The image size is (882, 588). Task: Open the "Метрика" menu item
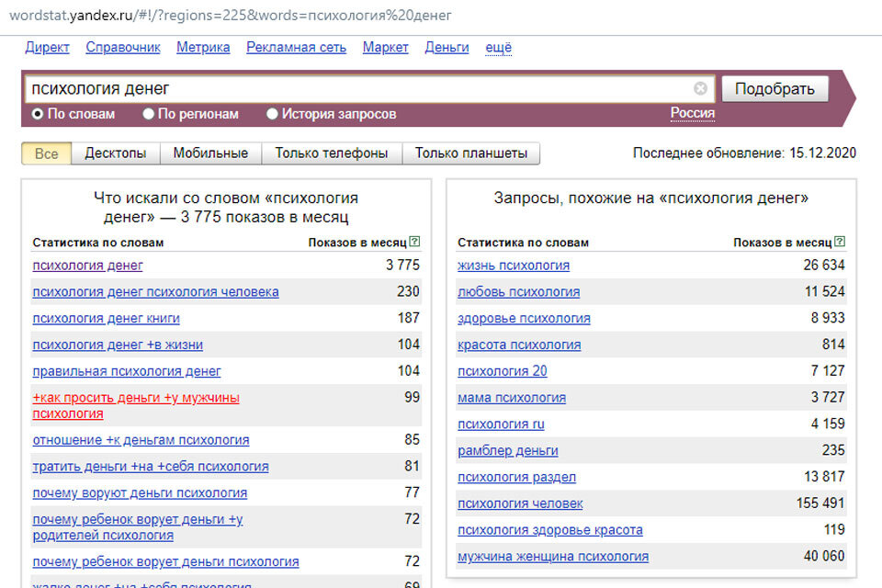[202, 47]
